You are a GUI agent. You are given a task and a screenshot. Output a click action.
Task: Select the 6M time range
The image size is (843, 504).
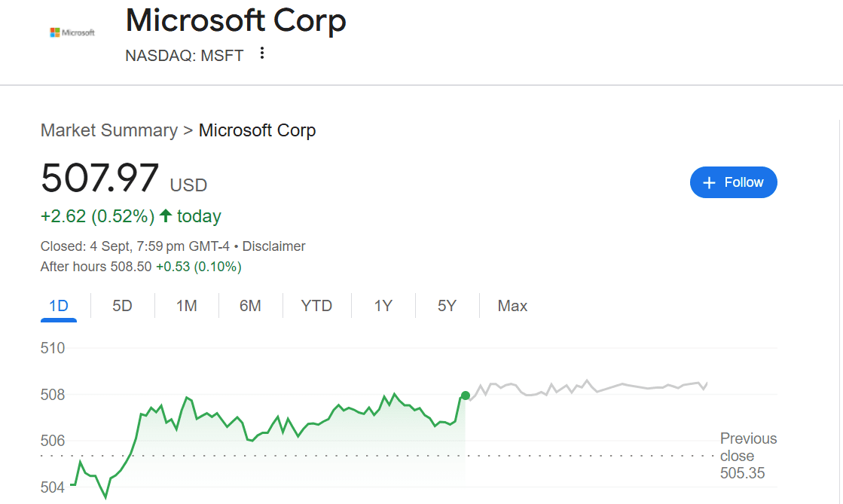pos(251,305)
